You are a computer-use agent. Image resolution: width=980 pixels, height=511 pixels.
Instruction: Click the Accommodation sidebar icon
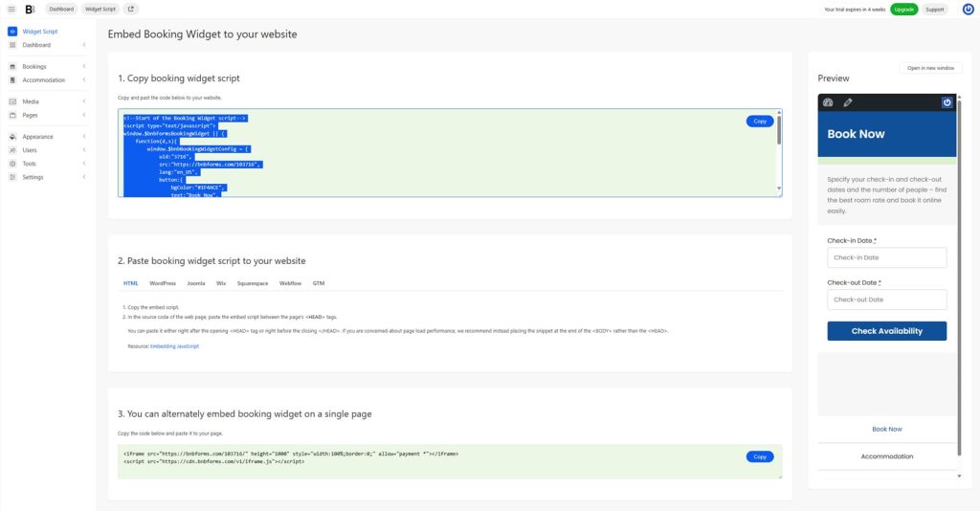(12, 80)
